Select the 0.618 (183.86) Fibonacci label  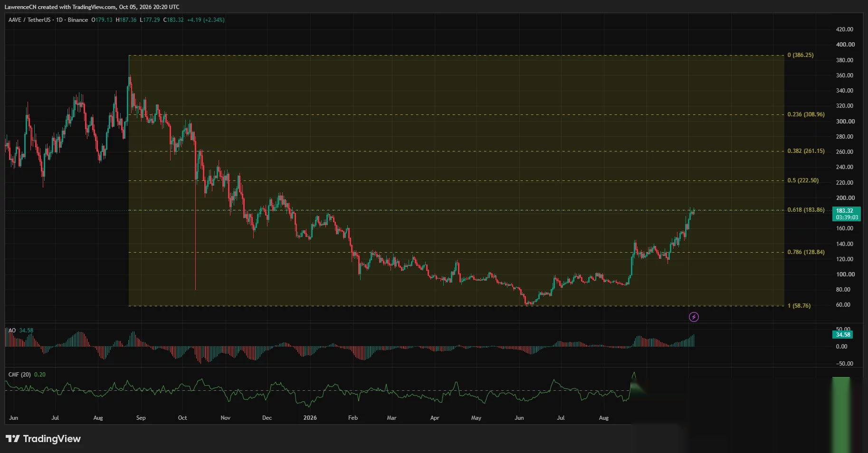click(806, 210)
